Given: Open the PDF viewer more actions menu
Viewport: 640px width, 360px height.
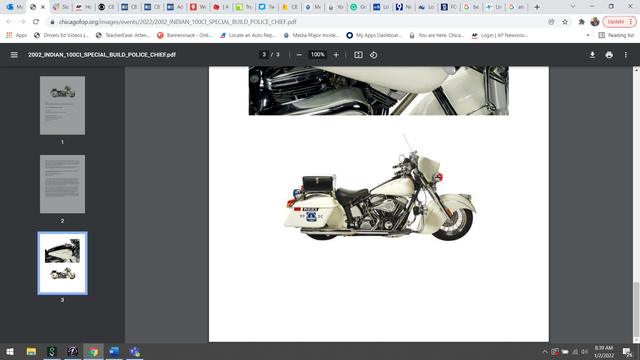Looking at the screenshot, I should coord(626,55).
